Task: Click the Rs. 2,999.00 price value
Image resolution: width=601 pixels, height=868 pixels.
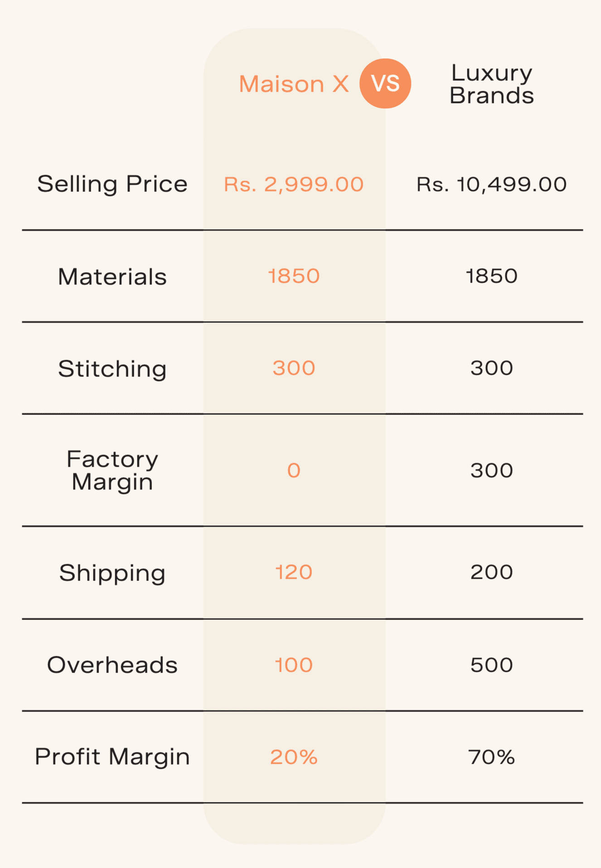Action: (294, 185)
